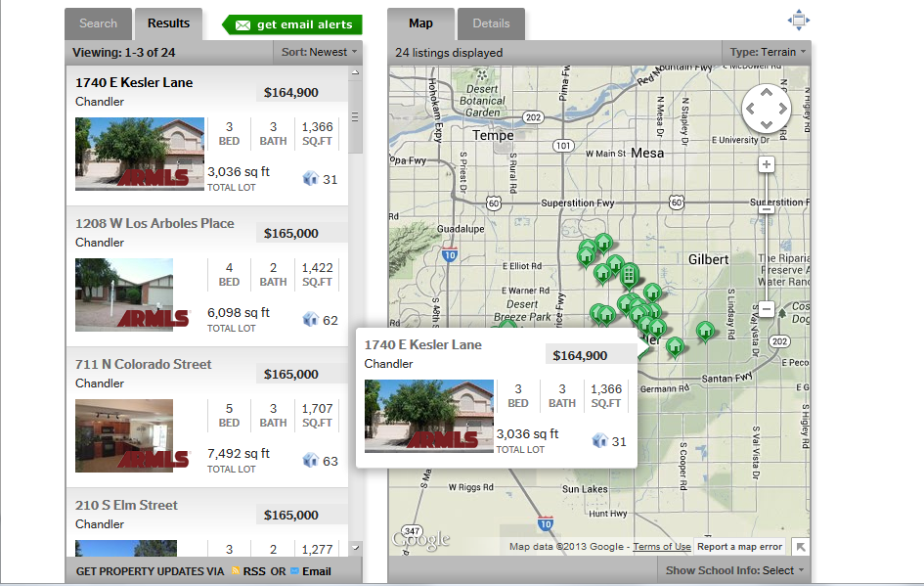
Task: Pan the map right using arrow control
Action: click(782, 109)
